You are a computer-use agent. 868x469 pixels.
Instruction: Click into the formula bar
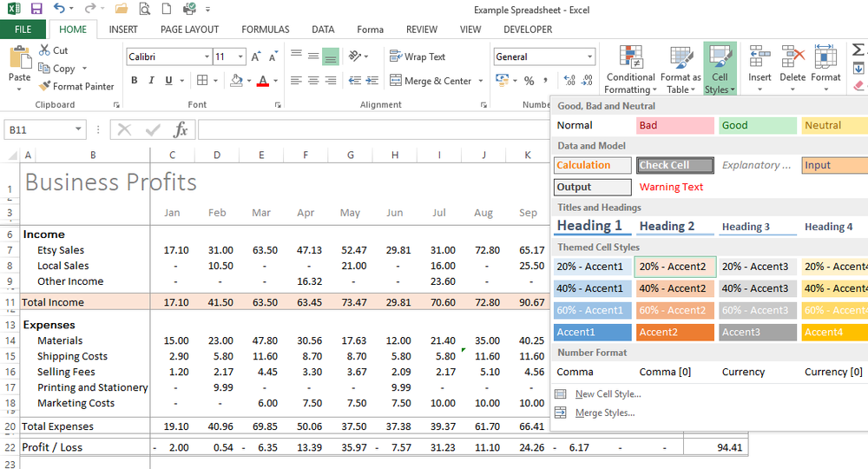373,130
